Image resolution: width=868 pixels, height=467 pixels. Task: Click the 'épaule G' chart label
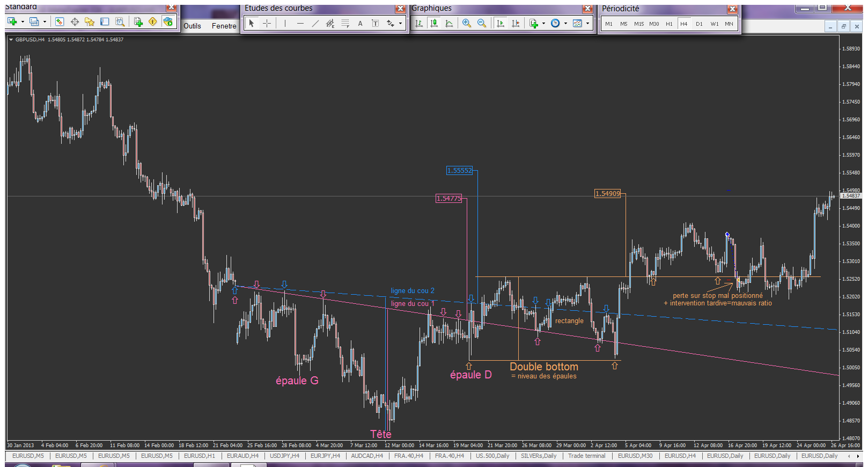pos(297,381)
